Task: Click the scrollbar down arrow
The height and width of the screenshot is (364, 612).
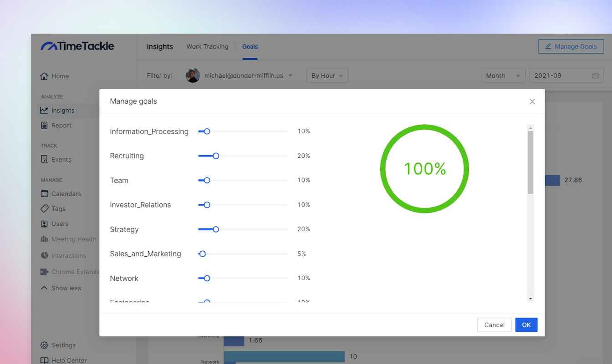Action: pos(530,298)
